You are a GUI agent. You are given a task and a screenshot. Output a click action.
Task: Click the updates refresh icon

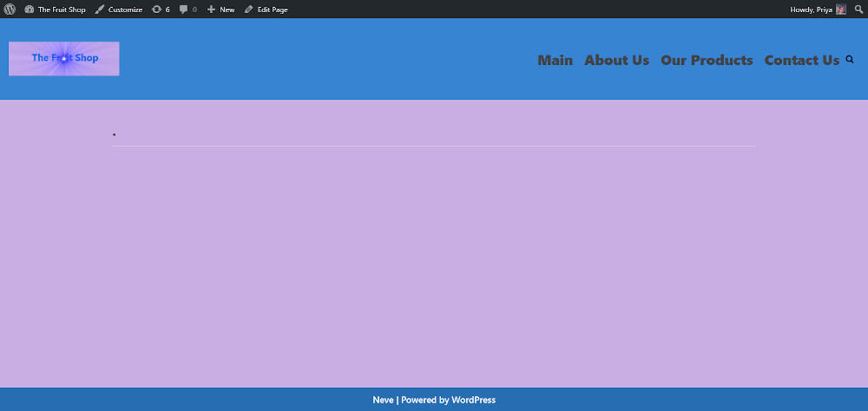point(156,10)
